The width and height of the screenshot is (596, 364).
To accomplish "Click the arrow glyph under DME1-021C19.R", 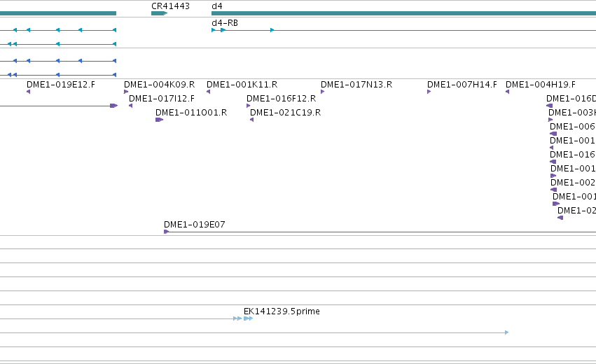I will [251, 120].
